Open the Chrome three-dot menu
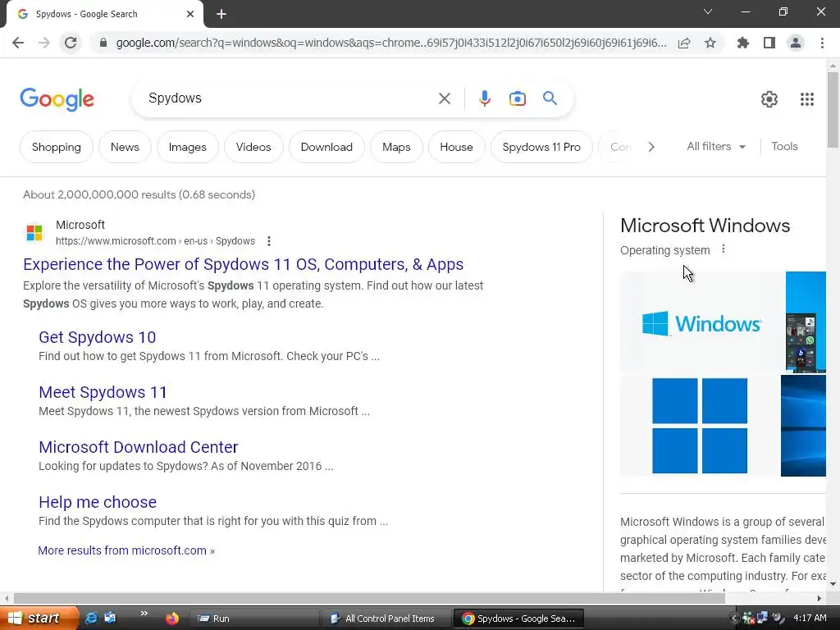The height and width of the screenshot is (630, 840). (822, 43)
